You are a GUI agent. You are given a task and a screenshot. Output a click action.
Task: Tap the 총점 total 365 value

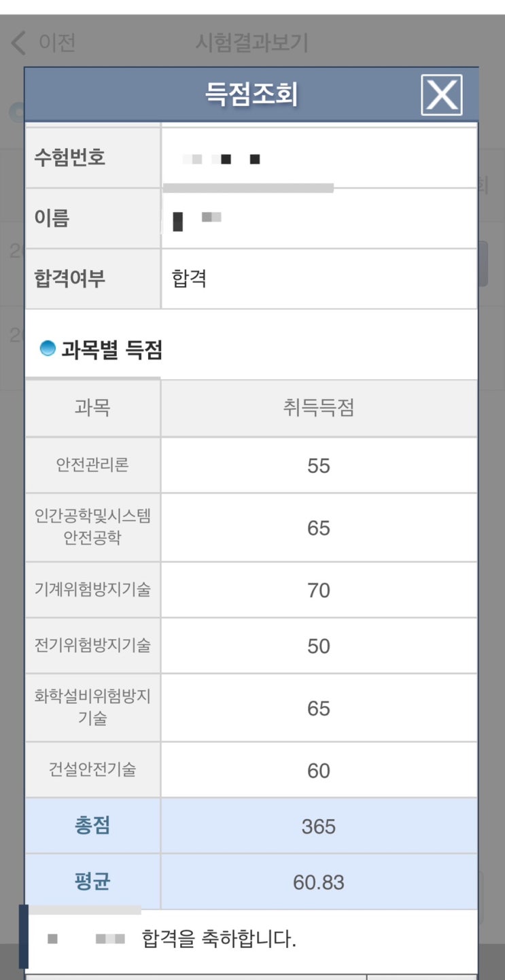318,826
